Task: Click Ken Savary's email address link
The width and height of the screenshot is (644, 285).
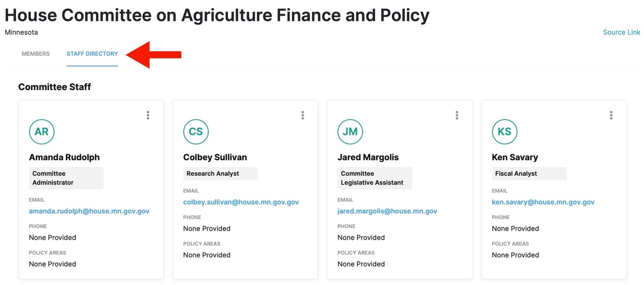Action: coord(543,202)
